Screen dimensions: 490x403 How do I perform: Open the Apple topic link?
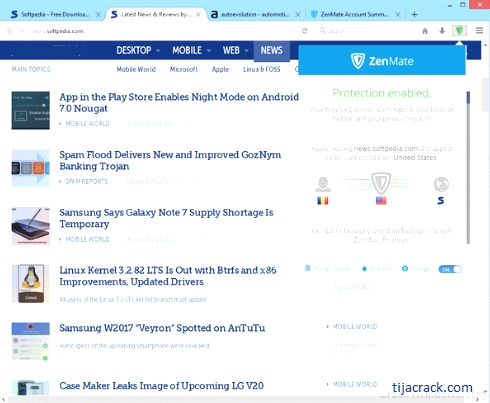tap(220, 69)
